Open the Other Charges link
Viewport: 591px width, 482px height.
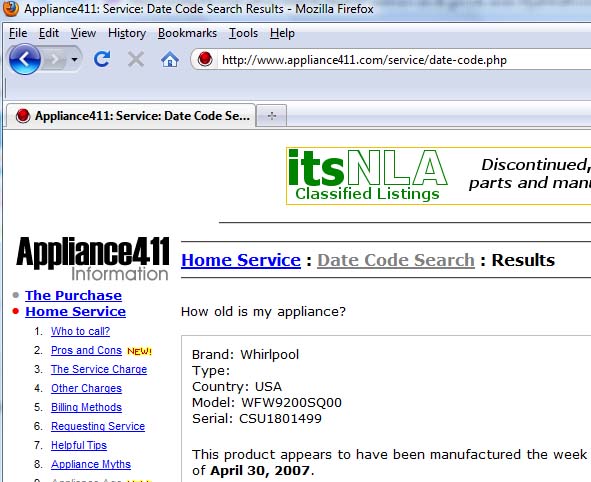(x=86, y=389)
